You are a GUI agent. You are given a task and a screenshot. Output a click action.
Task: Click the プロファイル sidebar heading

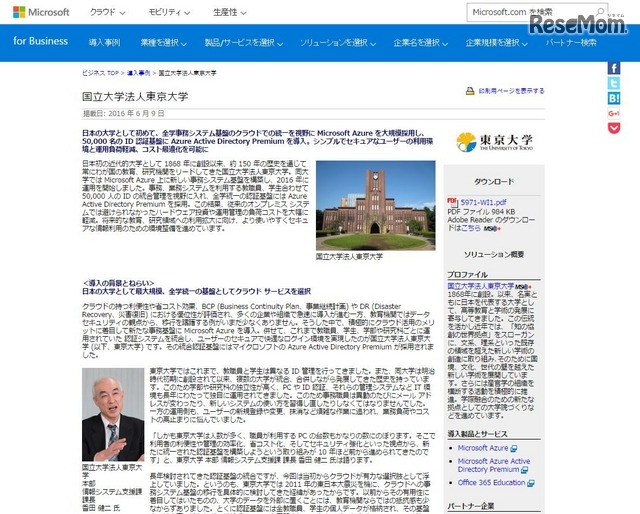(x=468, y=275)
